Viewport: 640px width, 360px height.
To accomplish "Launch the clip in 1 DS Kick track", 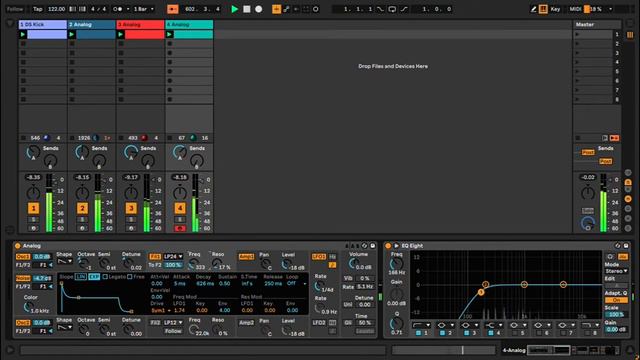I will [23, 35].
